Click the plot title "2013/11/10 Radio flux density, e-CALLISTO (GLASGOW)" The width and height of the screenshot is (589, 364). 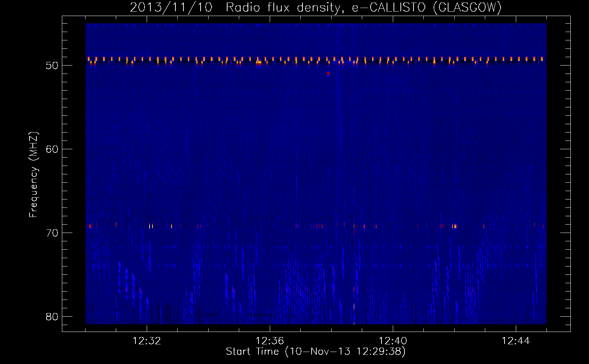coord(316,7)
